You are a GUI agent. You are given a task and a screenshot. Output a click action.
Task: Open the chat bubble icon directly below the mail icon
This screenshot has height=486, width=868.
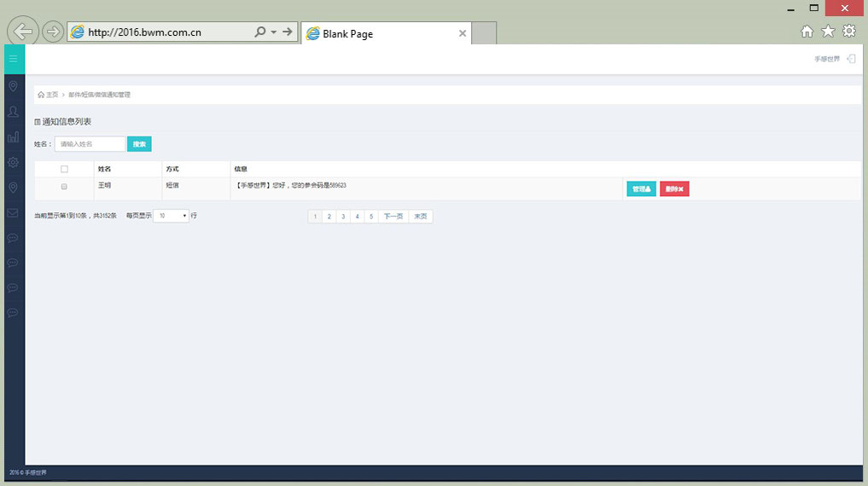(14, 238)
